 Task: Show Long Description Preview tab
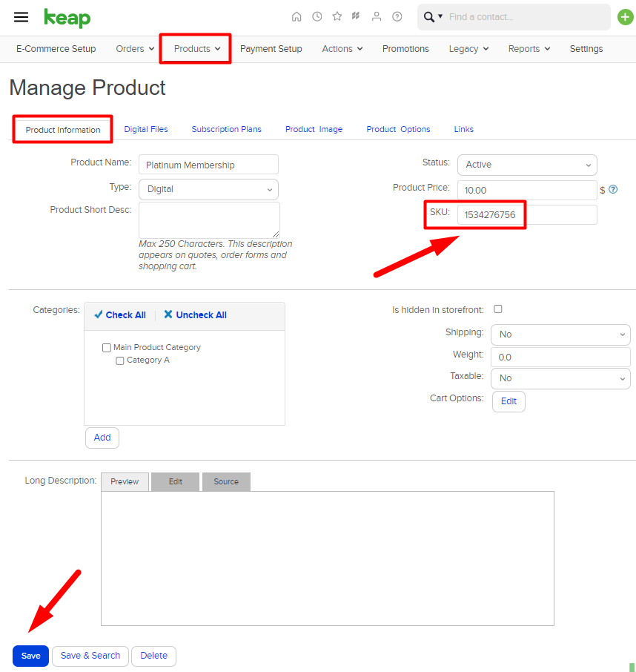pyautogui.click(x=125, y=481)
